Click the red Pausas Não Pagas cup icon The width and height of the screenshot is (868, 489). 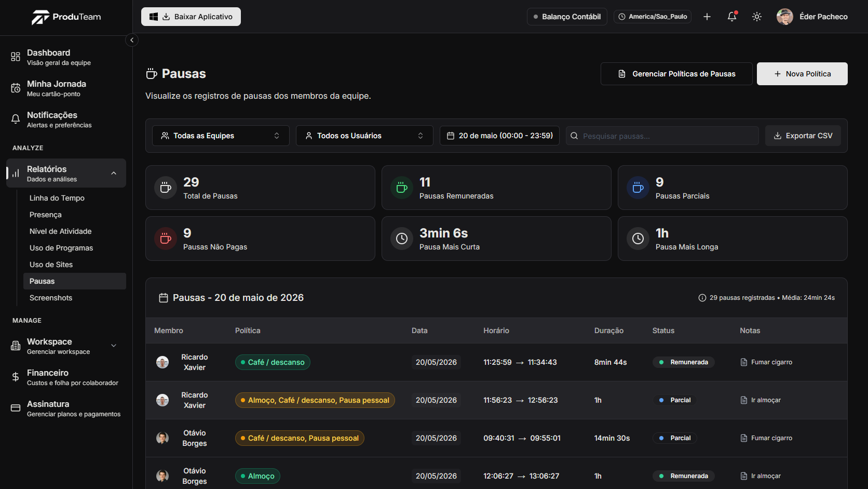coord(166,239)
